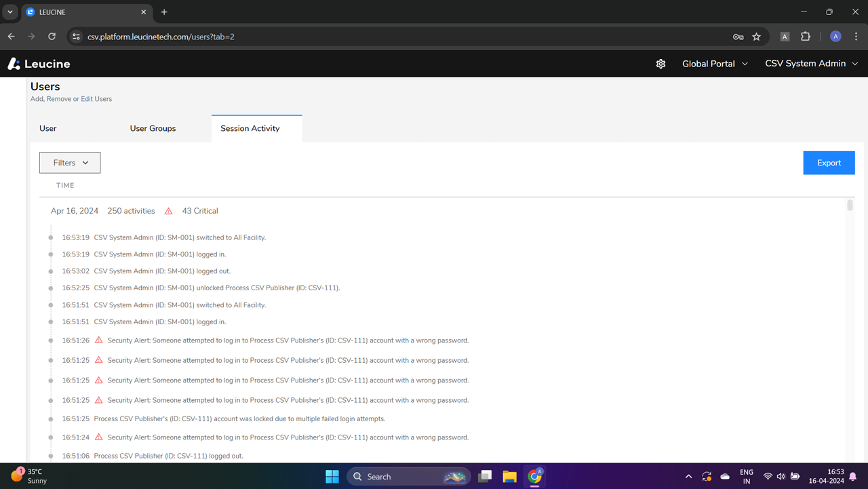Open the taskbar clock showing 16:53
The height and width of the screenshot is (489, 868).
tap(826, 476)
